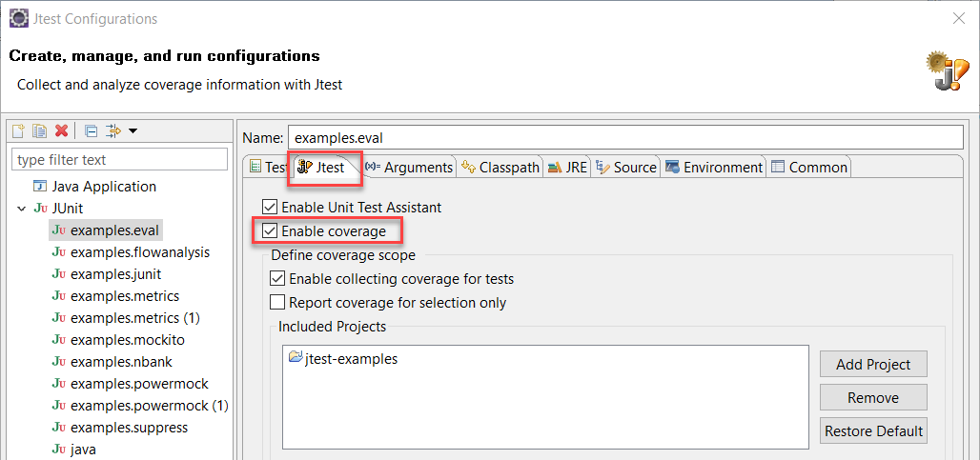Click the Eclipse icon in the title bar

(x=19, y=19)
